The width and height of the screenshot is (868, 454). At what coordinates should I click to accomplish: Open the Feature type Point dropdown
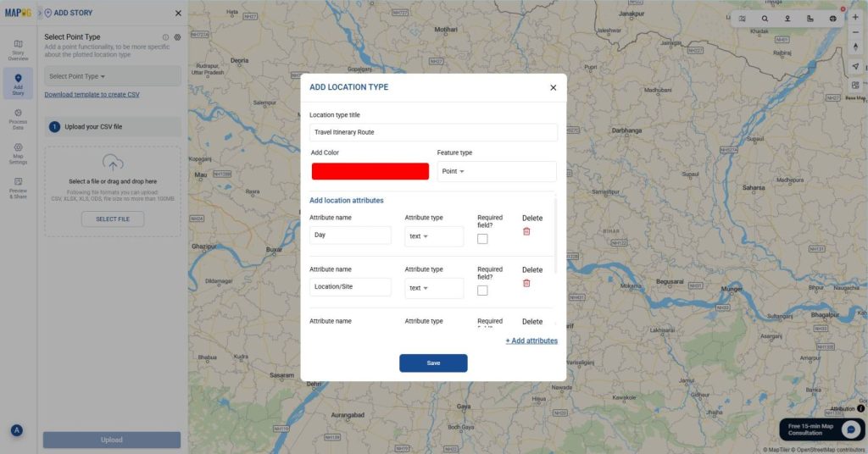pos(497,171)
